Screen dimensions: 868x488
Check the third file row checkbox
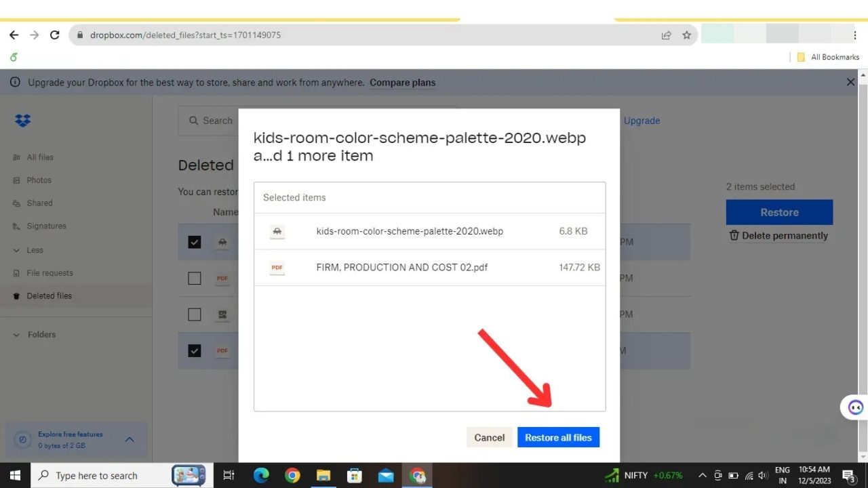coord(195,314)
